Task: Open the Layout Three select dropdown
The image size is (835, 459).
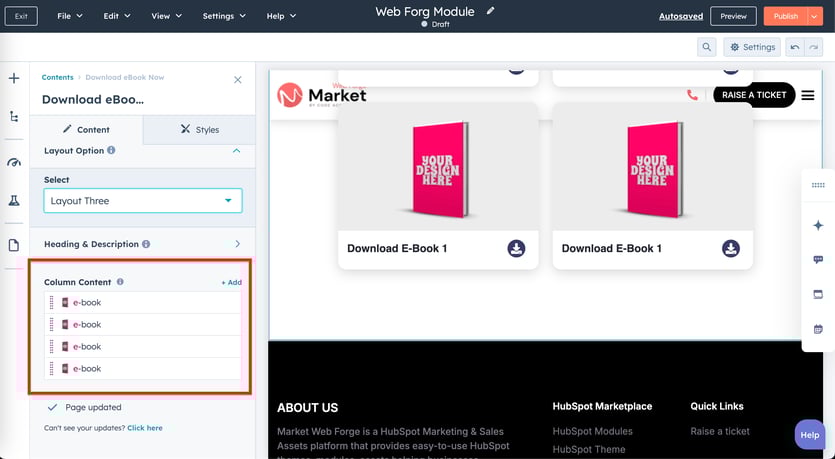Action: pos(143,201)
